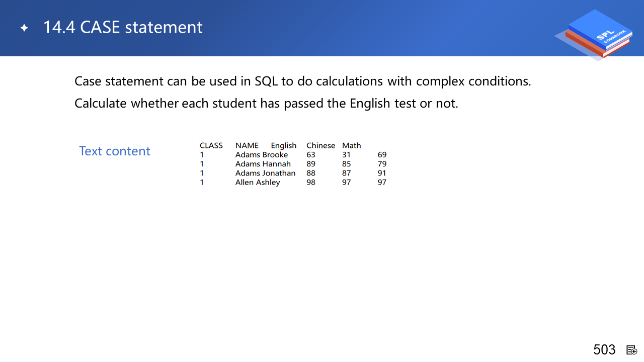This screenshot has width=644, height=362.
Task: Click the Math column header
Action: pos(352,145)
